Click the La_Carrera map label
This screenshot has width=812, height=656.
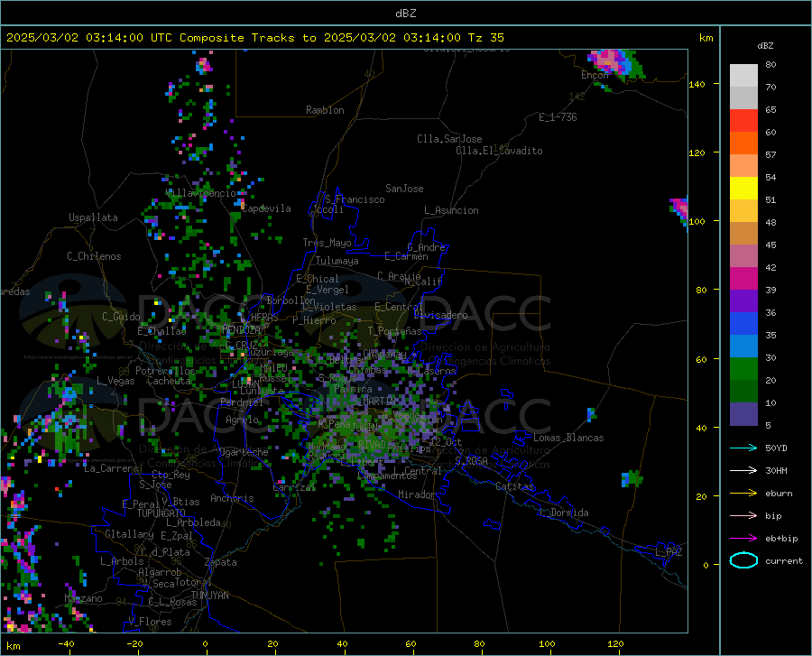point(111,468)
